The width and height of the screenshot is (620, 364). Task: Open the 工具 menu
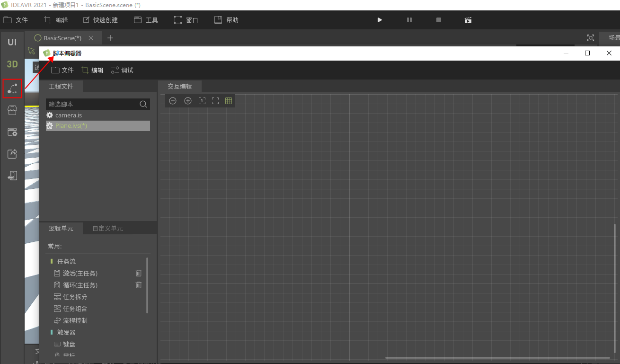pyautogui.click(x=146, y=20)
